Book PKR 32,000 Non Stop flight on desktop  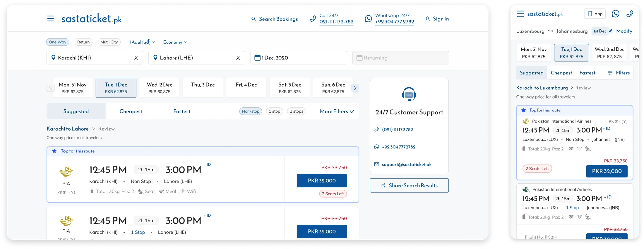(322, 181)
